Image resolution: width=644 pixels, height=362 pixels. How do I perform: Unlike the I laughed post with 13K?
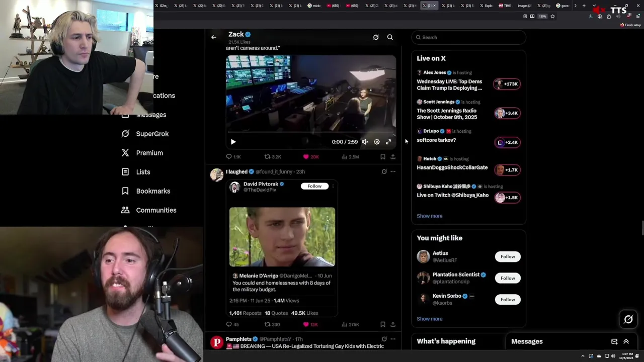tap(310, 324)
